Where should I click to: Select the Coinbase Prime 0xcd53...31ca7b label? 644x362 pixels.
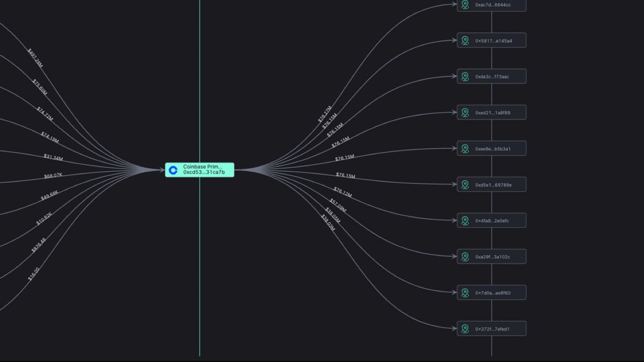click(x=203, y=170)
